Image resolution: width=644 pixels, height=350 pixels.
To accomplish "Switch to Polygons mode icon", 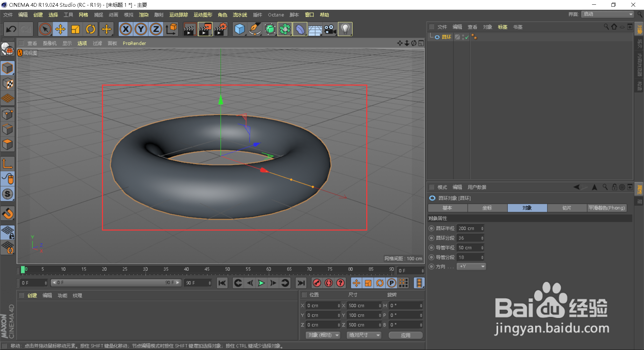I will 7,145.
